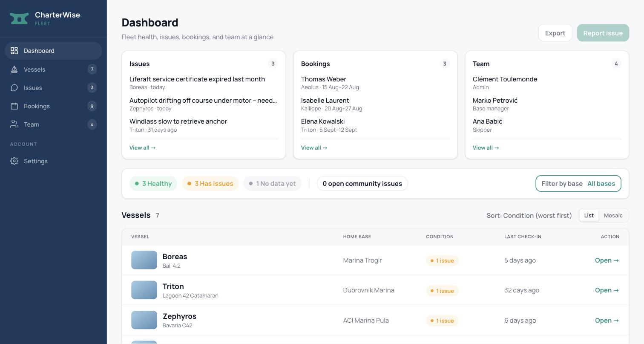The height and width of the screenshot is (344, 644).
Task: Click the Triton vessel thumbnail
Action: [144, 290]
